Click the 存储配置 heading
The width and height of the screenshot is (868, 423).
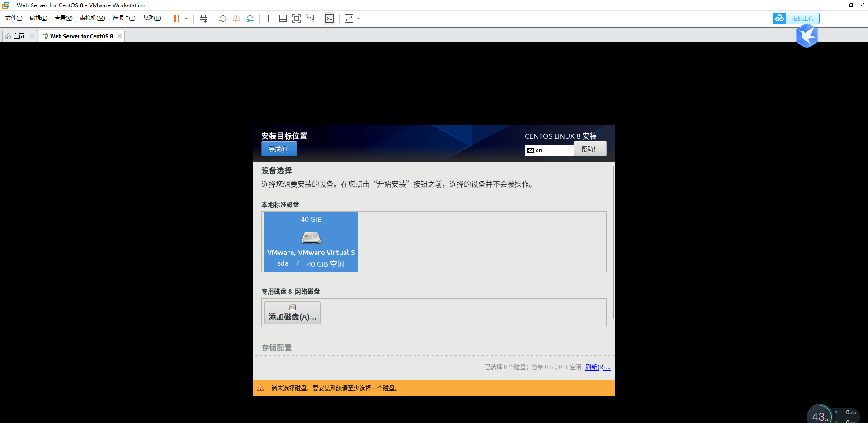coord(277,348)
